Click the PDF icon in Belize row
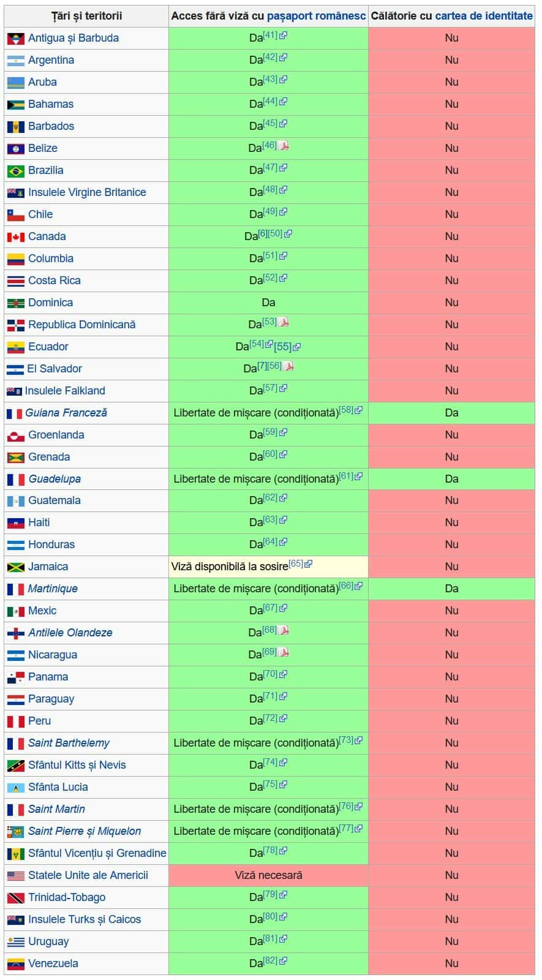This screenshot has width=542, height=980. [284, 146]
